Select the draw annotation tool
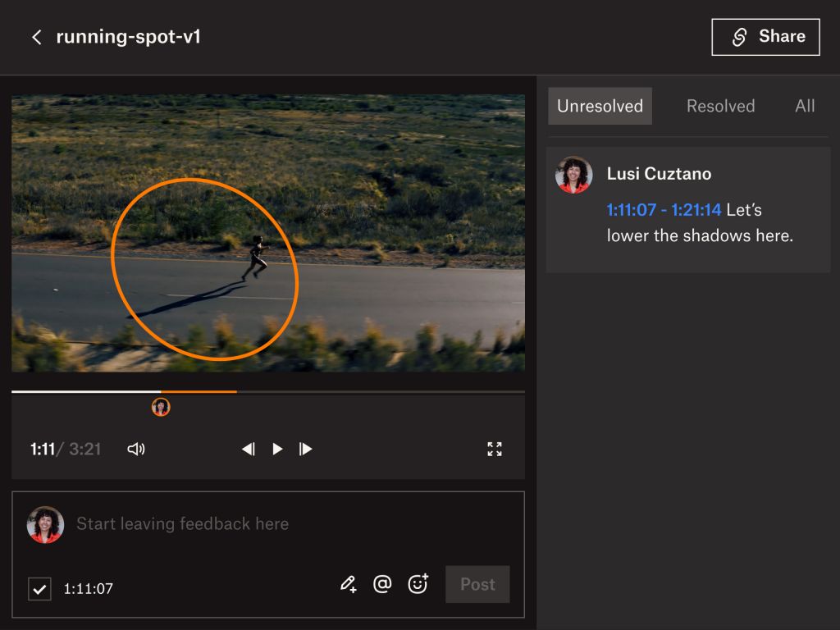Image resolution: width=840 pixels, height=630 pixels. 348,584
